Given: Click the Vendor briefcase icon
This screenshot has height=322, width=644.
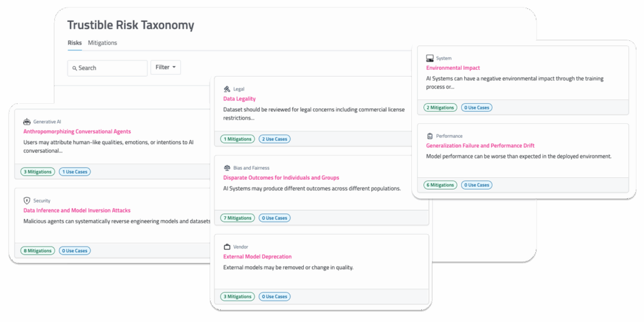Looking at the screenshot, I should tap(227, 247).
